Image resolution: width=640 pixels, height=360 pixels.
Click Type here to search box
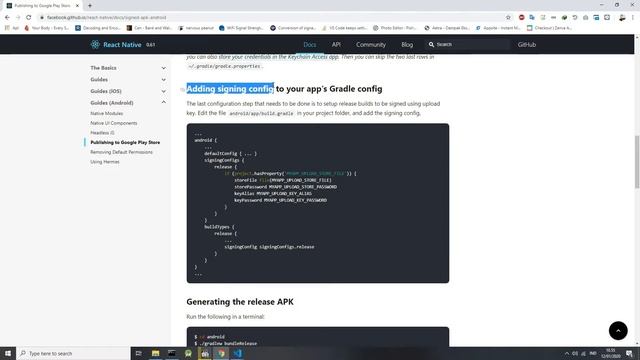tap(73, 353)
